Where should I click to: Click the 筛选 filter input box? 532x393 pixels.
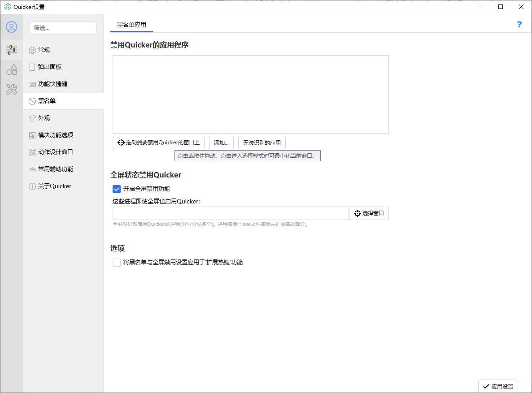pyautogui.click(x=63, y=28)
